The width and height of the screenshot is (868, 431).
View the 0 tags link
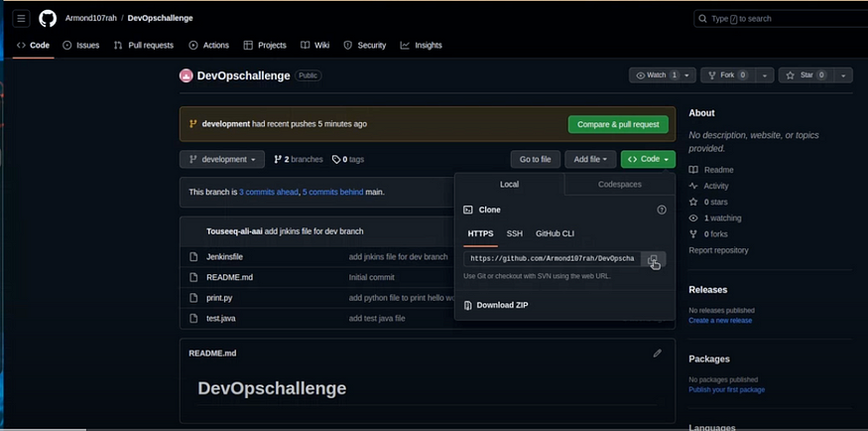coord(348,160)
